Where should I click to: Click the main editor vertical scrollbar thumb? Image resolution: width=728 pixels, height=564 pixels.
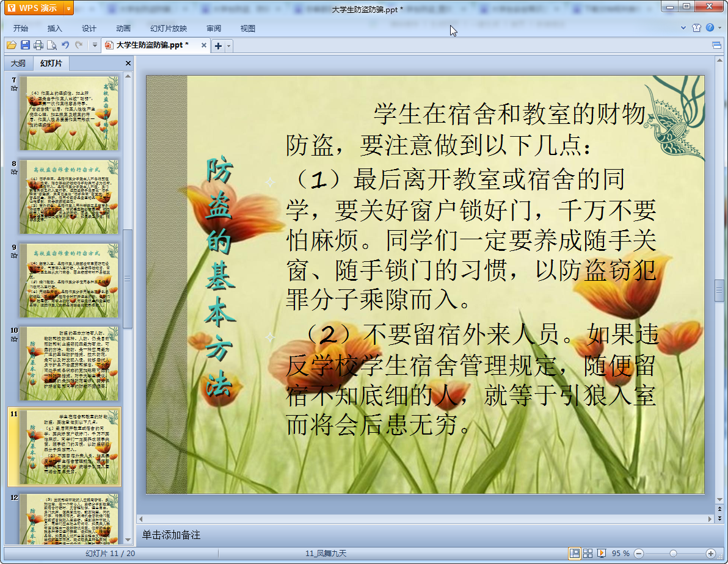719,290
